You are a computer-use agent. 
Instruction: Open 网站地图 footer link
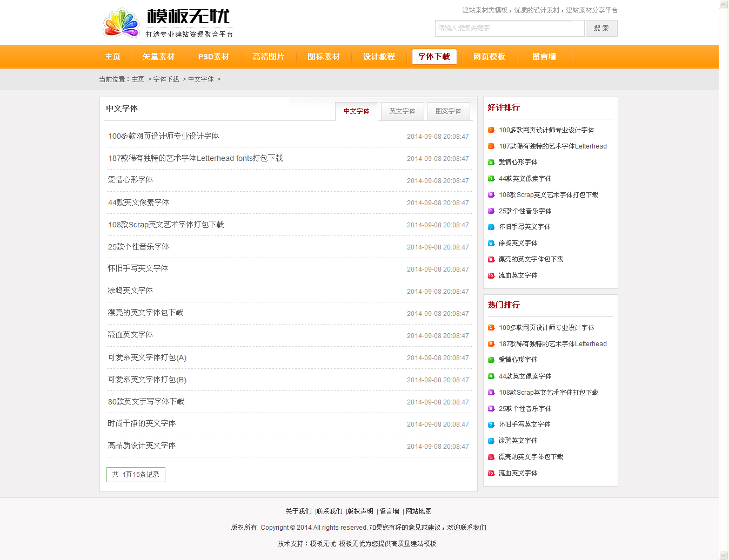coord(419,511)
